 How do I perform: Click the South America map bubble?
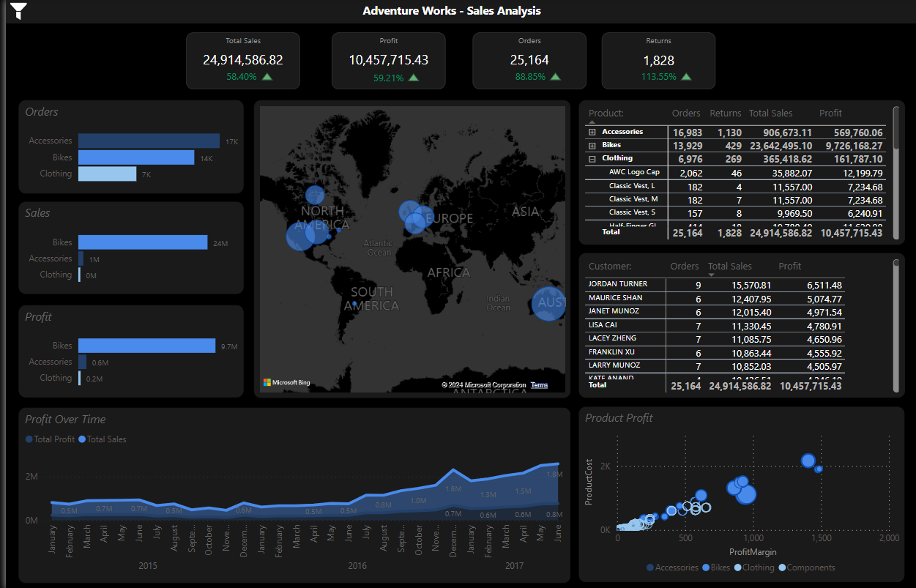(x=354, y=303)
